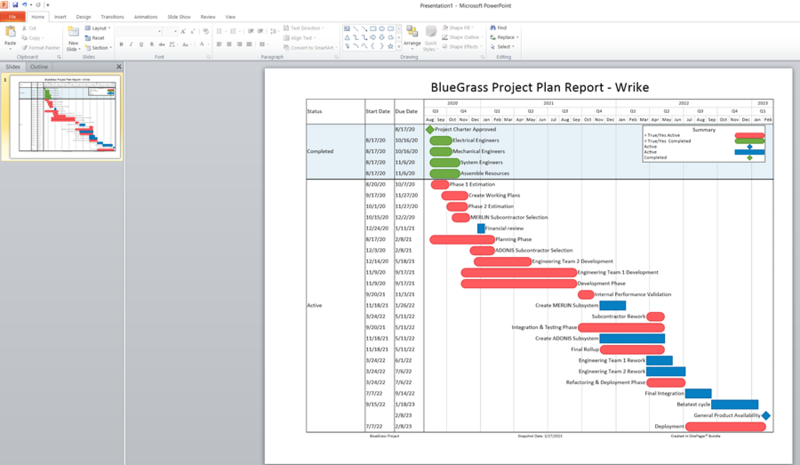Toggle Align Text Right
The width and height of the screenshot is (800, 465).
239,44
